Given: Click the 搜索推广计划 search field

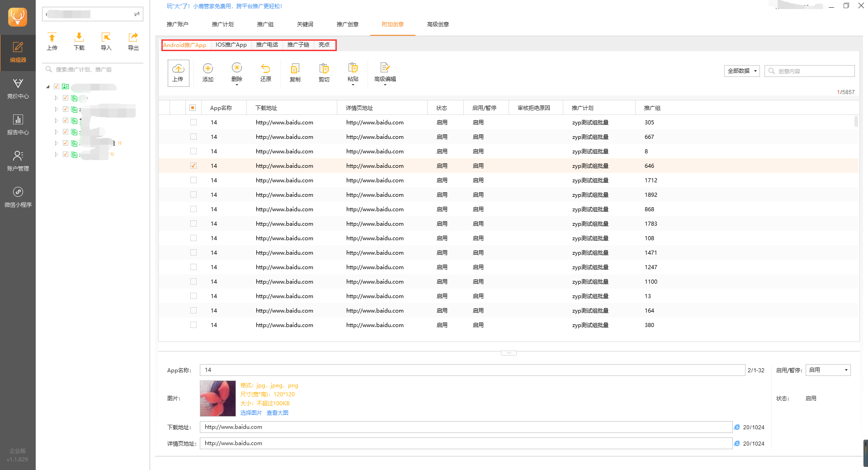Looking at the screenshot, I should pos(93,70).
